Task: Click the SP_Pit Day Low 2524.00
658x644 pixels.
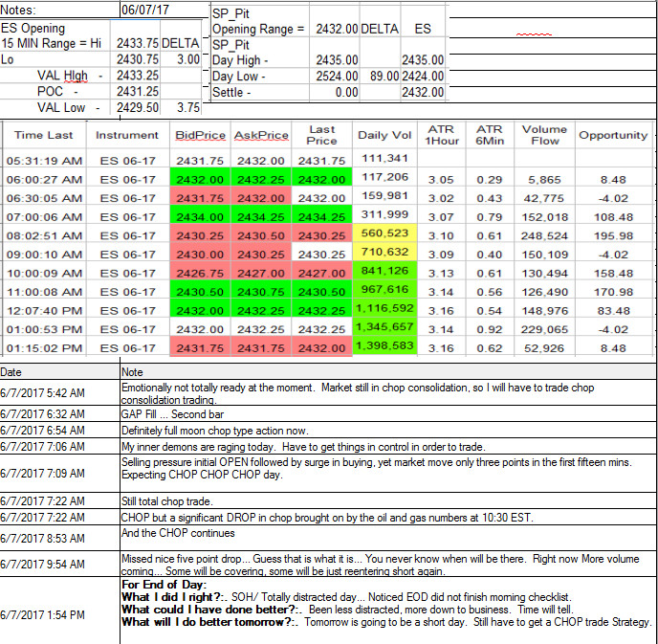Action: (x=337, y=76)
